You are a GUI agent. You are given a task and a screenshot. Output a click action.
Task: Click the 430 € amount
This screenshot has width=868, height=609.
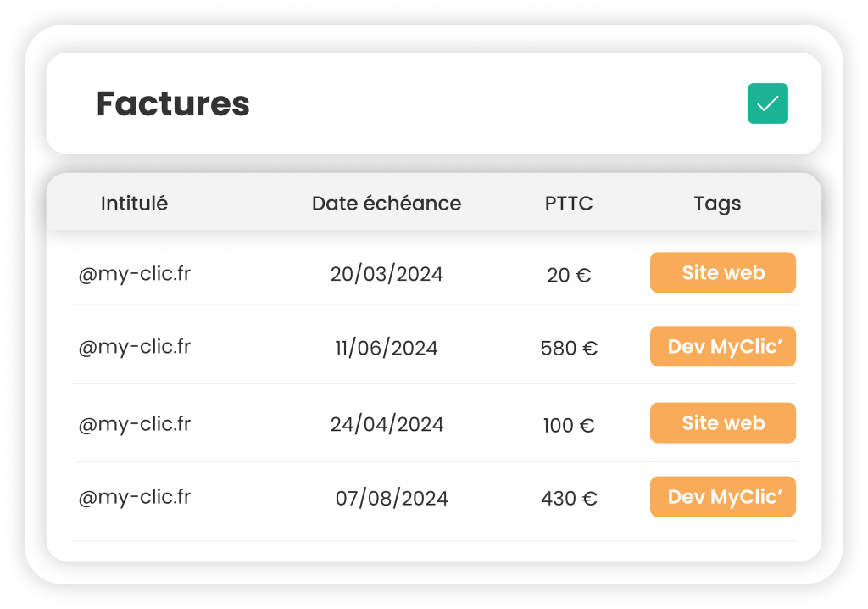[x=569, y=498]
